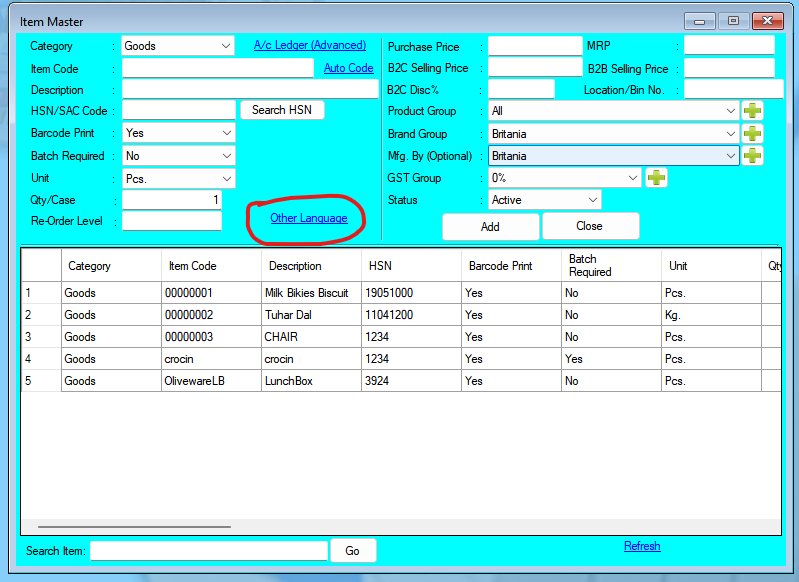799x582 pixels.
Task: Click the Description column header
Action: click(x=311, y=266)
